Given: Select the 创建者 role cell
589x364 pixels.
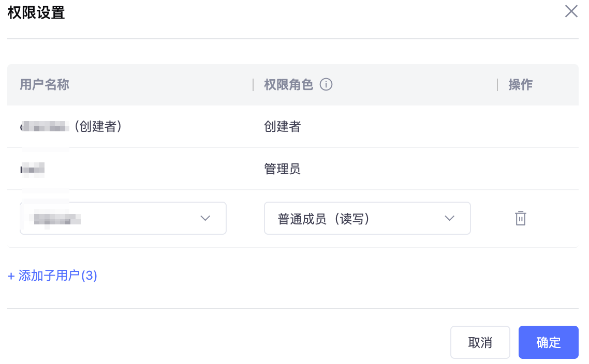Looking at the screenshot, I should coord(282,127).
